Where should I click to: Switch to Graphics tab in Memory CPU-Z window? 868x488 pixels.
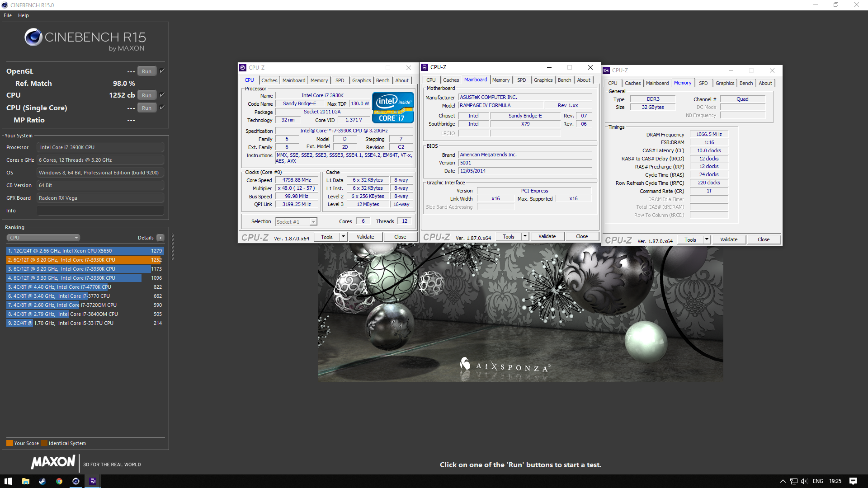click(725, 83)
